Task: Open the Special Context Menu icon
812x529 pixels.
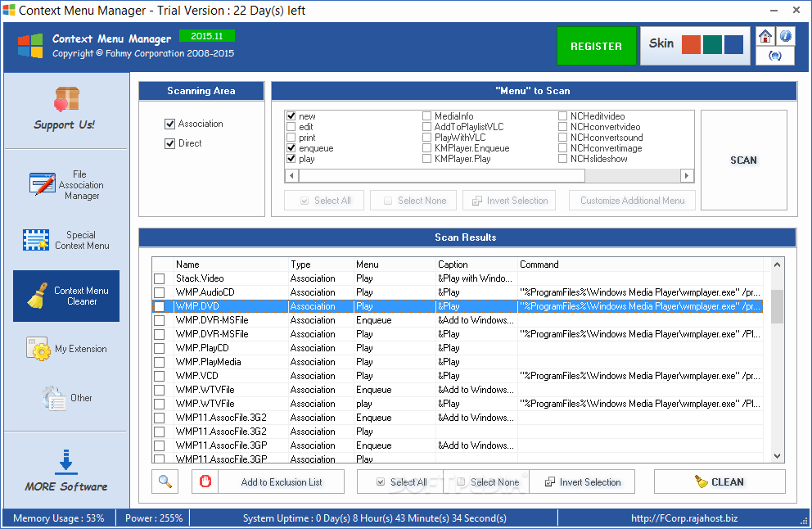Action: pyautogui.click(x=36, y=240)
